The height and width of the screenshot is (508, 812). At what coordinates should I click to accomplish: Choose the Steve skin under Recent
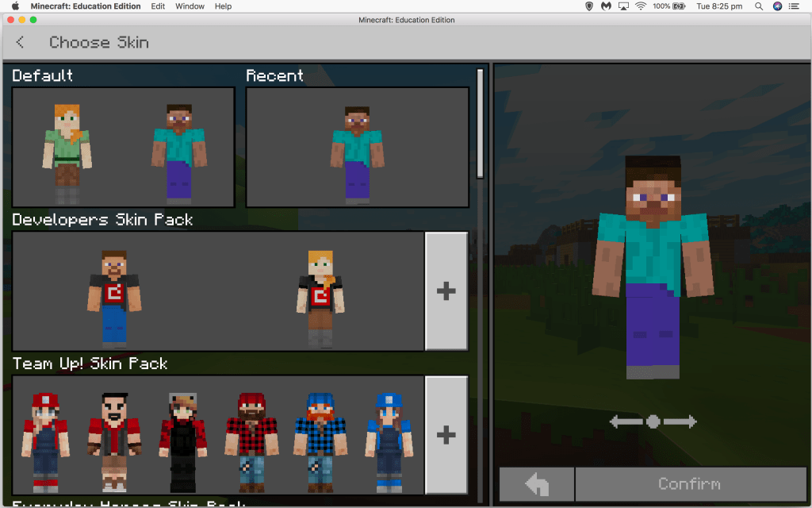pyautogui.click(x=357, y=151)
